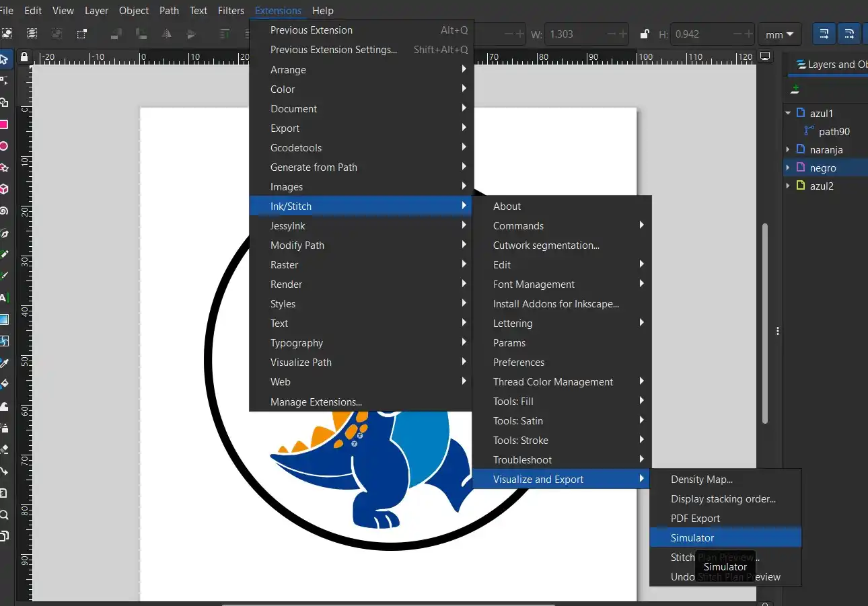Viewport: 868px width, 606px height.
Task: Click the azul2 layer icon
Action: 800,186
